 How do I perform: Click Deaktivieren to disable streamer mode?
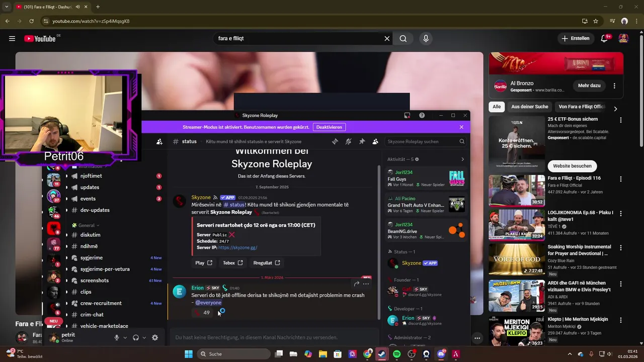(330, 127)
